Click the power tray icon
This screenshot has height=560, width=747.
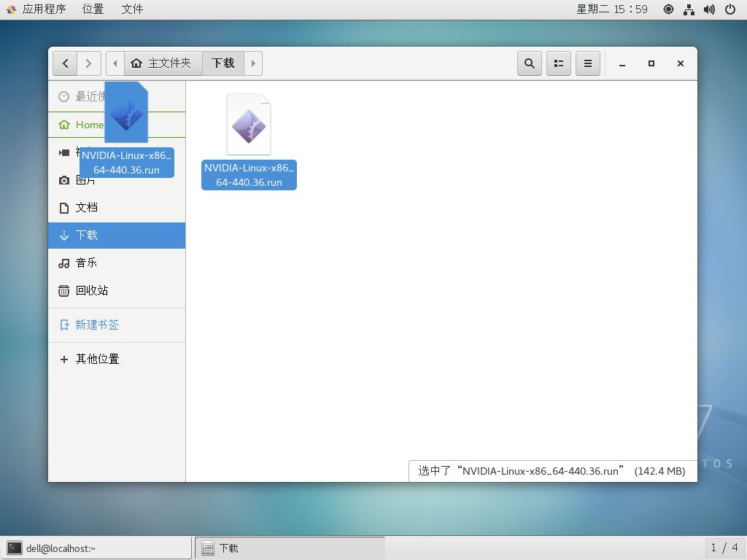click(729, 9)
